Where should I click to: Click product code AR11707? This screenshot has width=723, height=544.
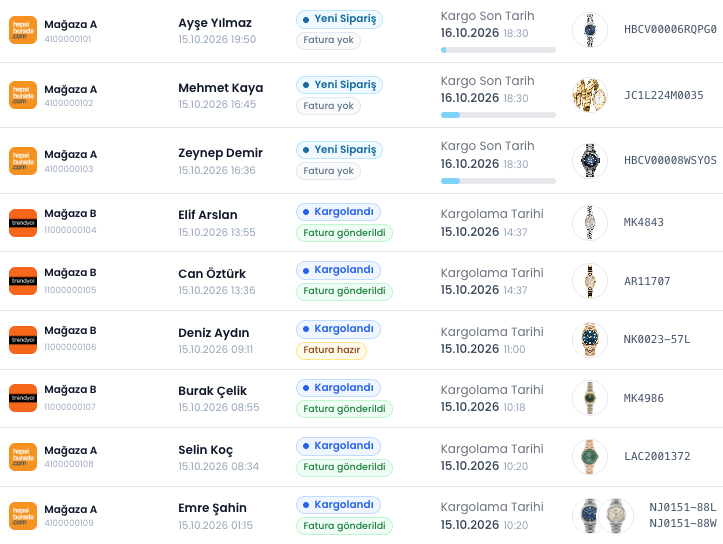click(x=647, y=281)
